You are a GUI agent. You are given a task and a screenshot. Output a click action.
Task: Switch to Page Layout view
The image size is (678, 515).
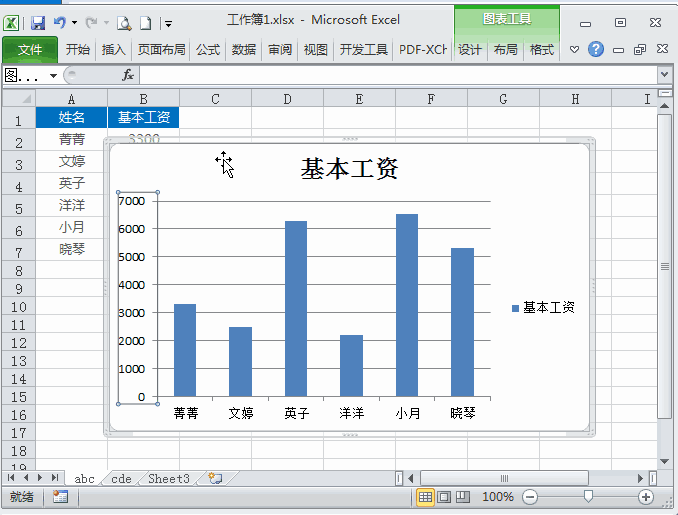[x=444, y=497]
